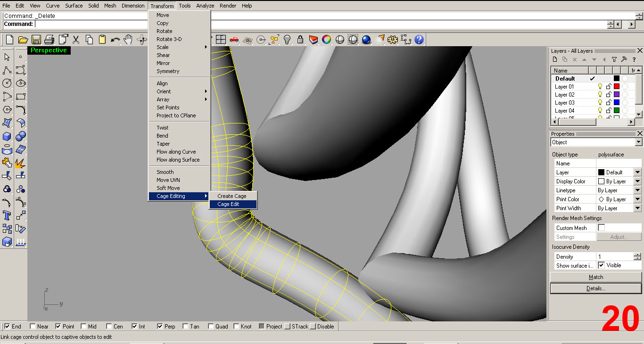Enable the Custom Mesh checkbox
The width and height of the screenshot is (644, 344).
click(x=601, y=228)
